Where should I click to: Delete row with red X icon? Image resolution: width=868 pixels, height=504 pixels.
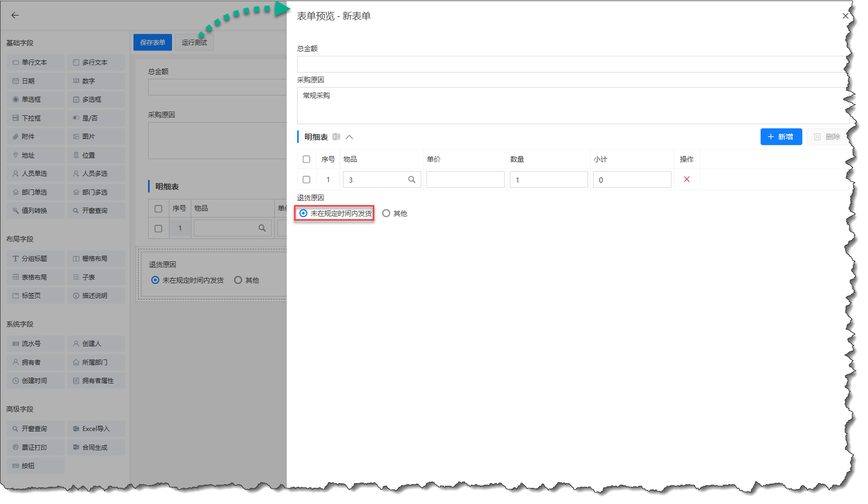[687, 179]
